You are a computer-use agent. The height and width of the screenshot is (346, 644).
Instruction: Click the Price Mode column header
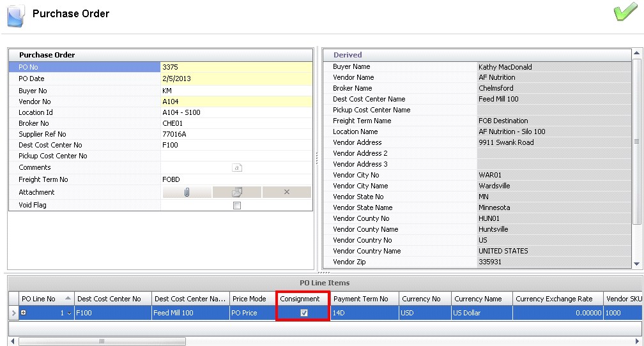pos(252,299)
